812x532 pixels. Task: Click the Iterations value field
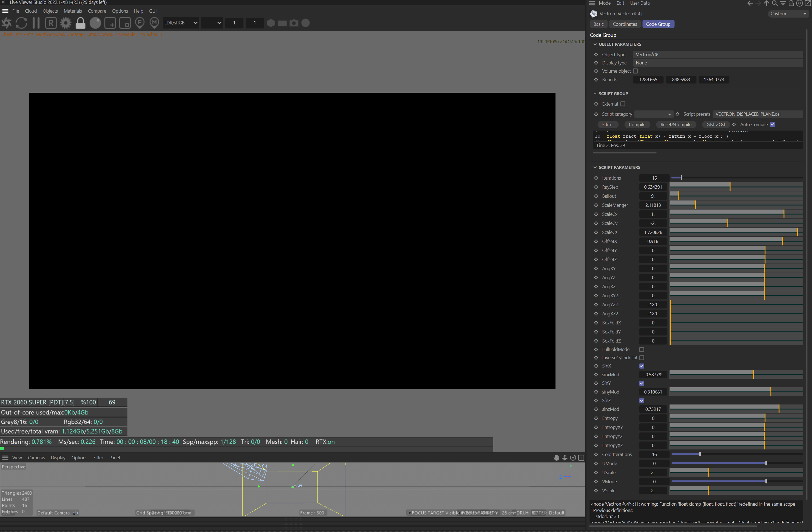[x=653, y=178]
